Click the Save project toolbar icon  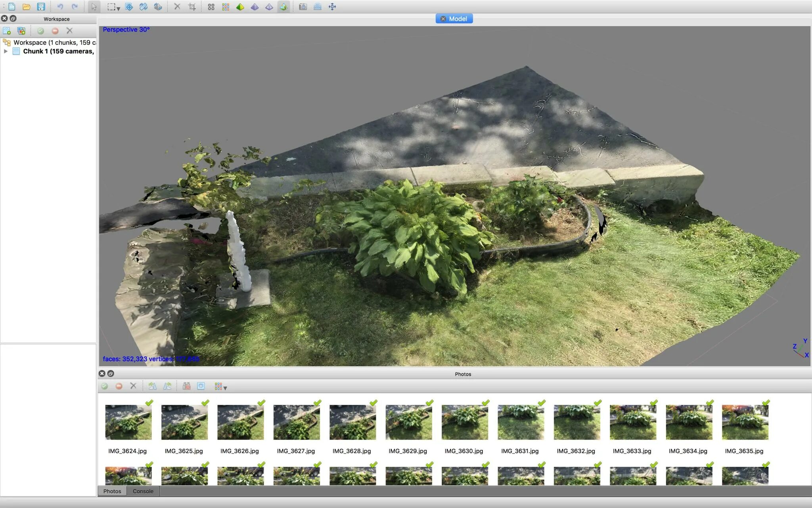[41, 7]
